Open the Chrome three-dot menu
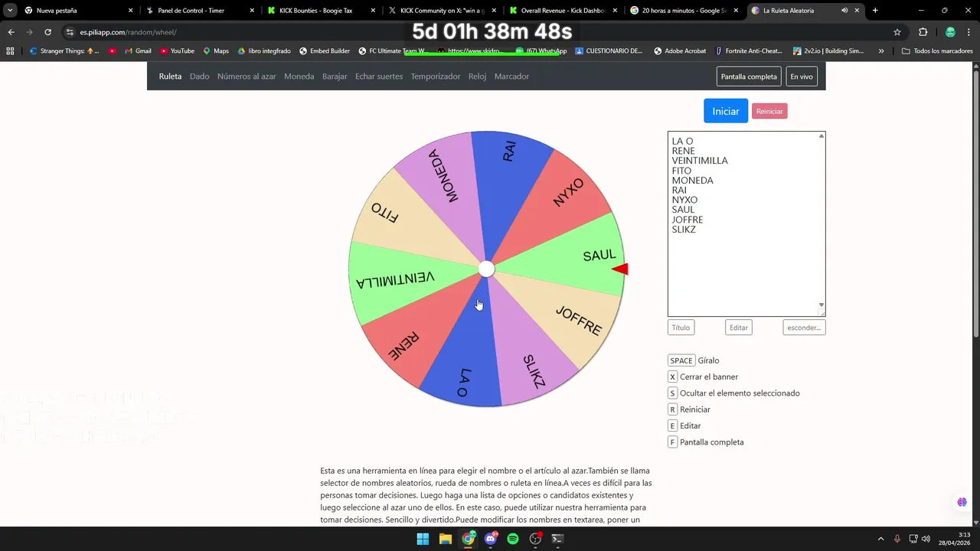This screenshot has height=551, width=980. [969, 32]
